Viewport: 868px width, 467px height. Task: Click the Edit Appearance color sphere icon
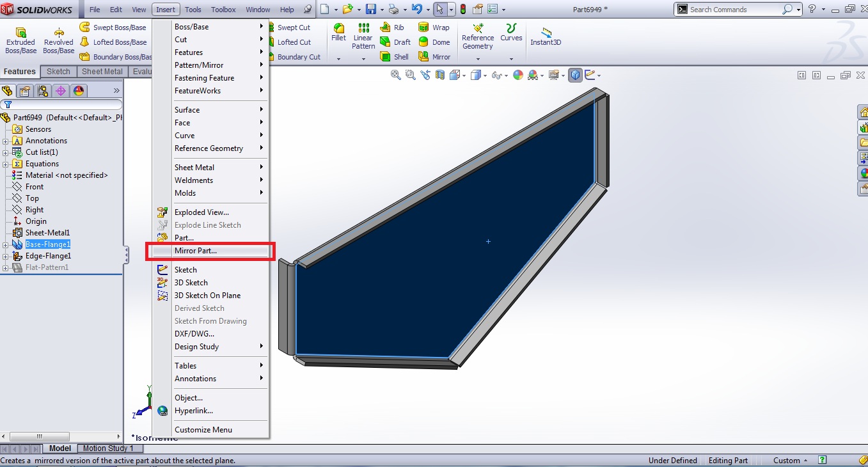point(518,75)
